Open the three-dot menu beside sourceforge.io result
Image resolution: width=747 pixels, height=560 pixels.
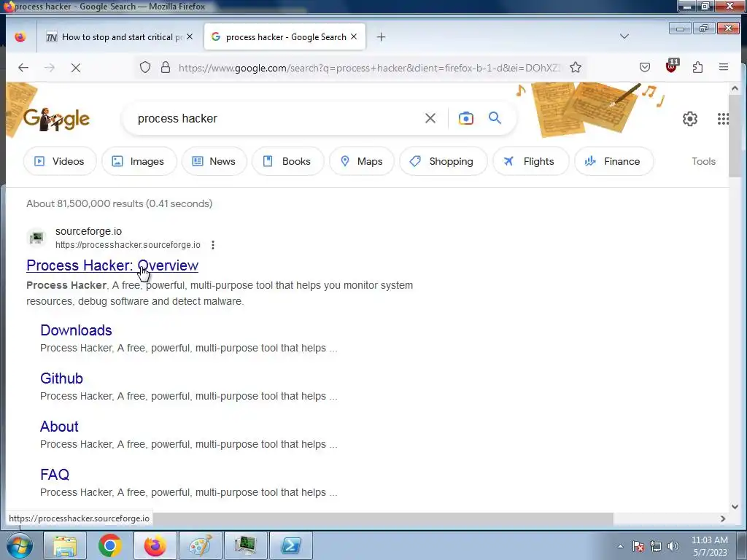[213, 245]
